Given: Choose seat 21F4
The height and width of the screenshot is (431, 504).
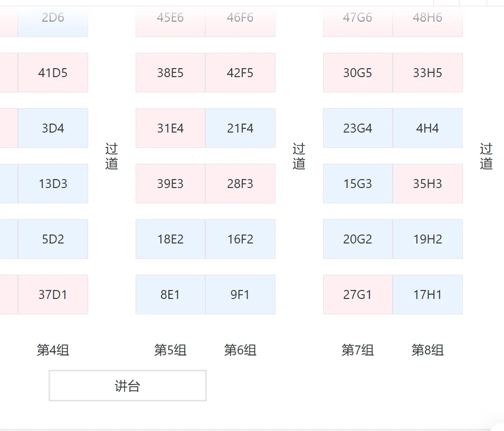Looking at the screenshot, I should pos(240,128).
